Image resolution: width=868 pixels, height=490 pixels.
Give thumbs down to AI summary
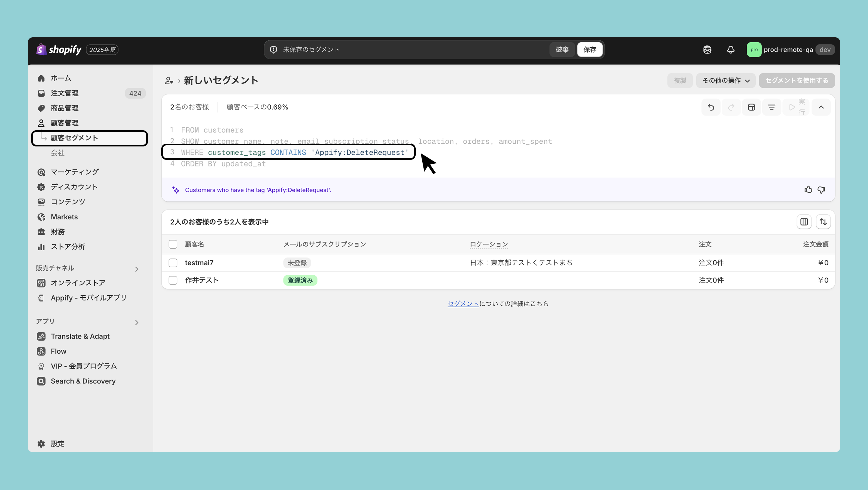click(821, 190)
